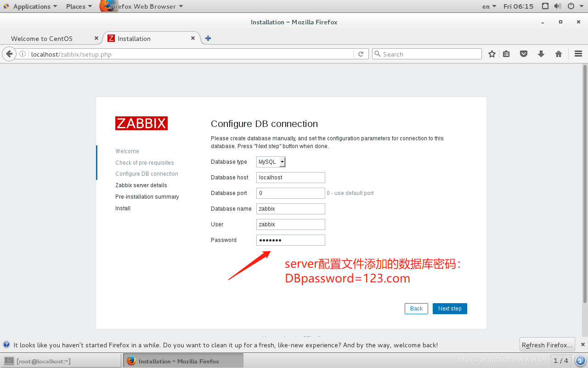Open the Firefox Web Browser app menu
This screenshot has width=588, height=368.
tap(142, 6)
